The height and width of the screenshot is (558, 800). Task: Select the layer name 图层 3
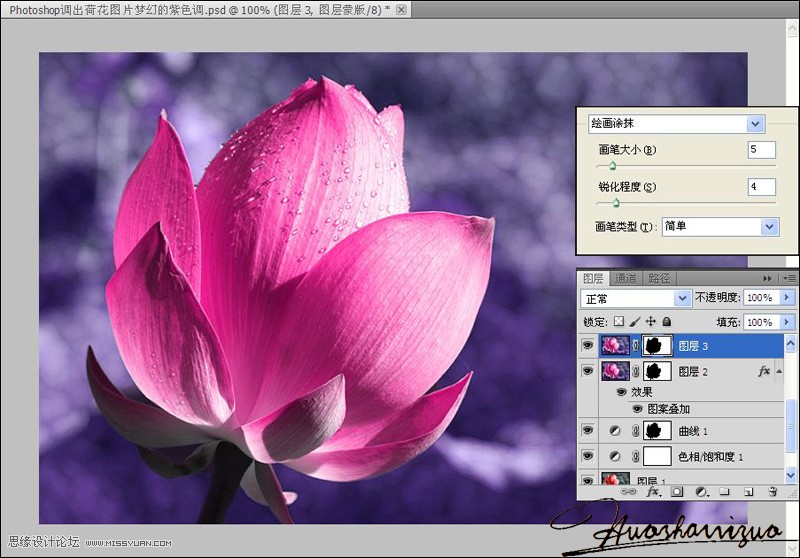pyautogui.click(x=693, y=346)
